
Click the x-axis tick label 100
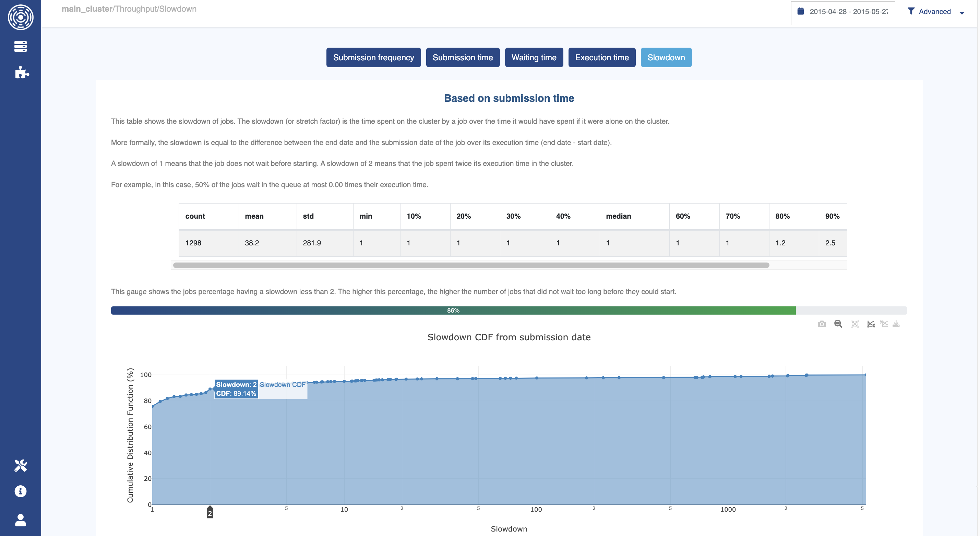coord(536,509)
